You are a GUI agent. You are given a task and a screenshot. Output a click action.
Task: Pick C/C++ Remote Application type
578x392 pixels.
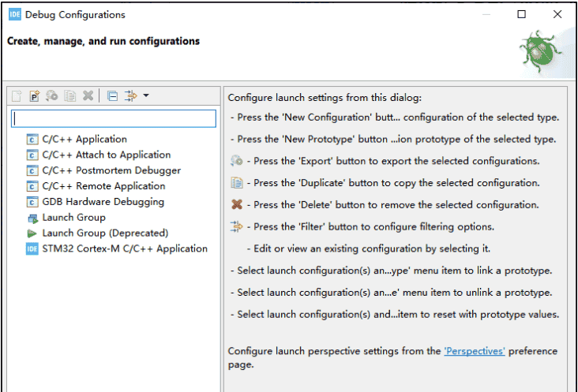(103, 186)
